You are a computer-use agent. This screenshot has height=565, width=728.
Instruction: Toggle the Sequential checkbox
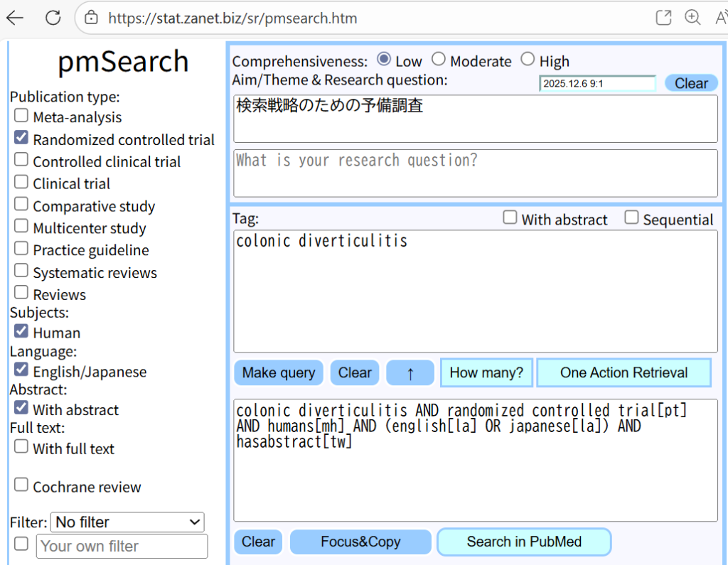tap(631, 218)
